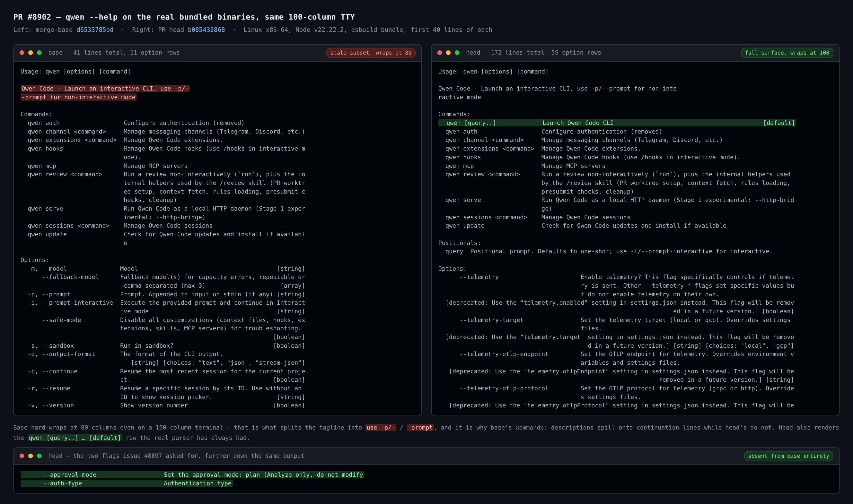Click "--fallback-model" in the base options
Viewport: 853px width, 504px height.
click(70, 277)
